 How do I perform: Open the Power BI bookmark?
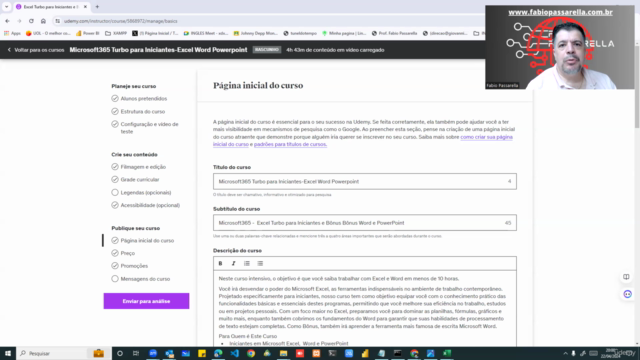click(x=88, y=33)
